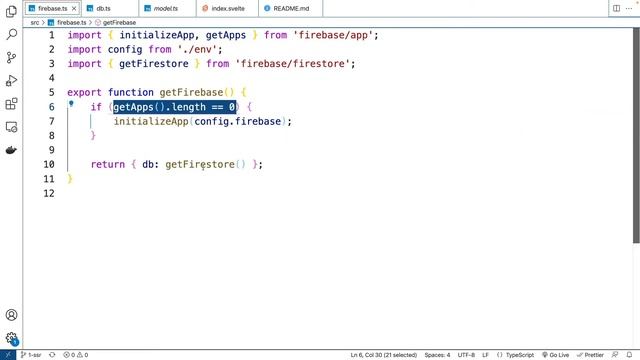The width and height of the screenshot is (640, 360).
Task: Click the Ln 6, Col 30 cursor position
Action: click(x=384, y=355)
